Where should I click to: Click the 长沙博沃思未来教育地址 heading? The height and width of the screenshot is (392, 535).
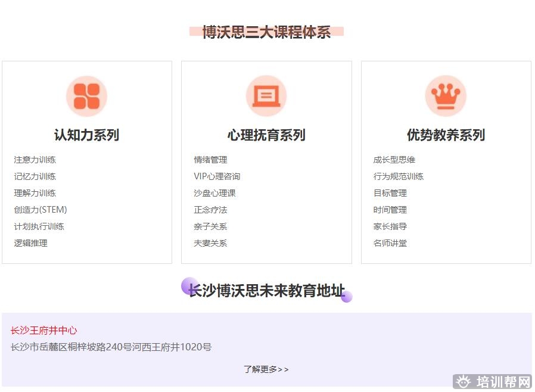(266, 290)
